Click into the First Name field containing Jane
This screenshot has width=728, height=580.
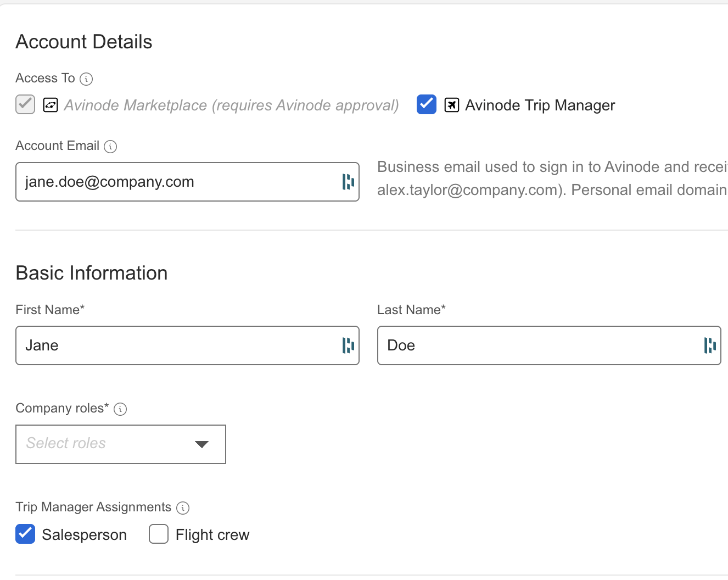click(176, 345)
